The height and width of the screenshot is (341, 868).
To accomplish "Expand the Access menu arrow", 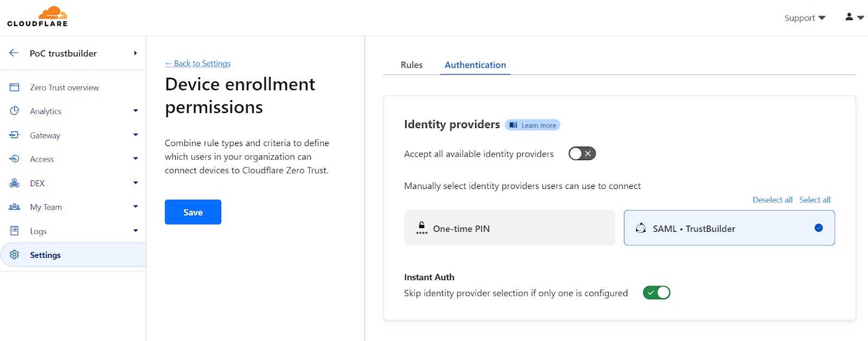I will coord(136,159).
